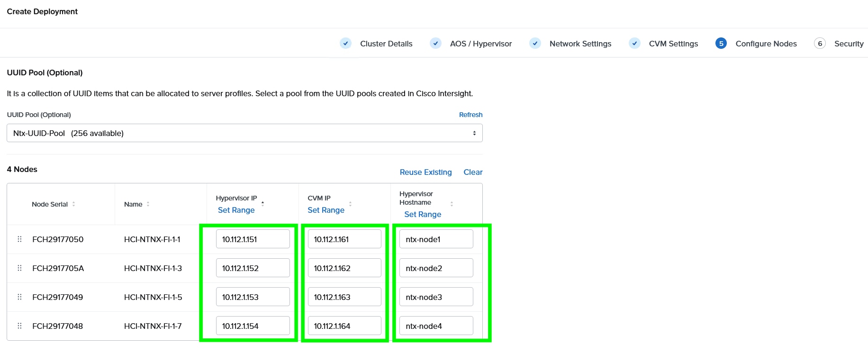This screenshot has height=354, width=868.
Task: Click Set Range under CVM IP
Action: point(326,210)
